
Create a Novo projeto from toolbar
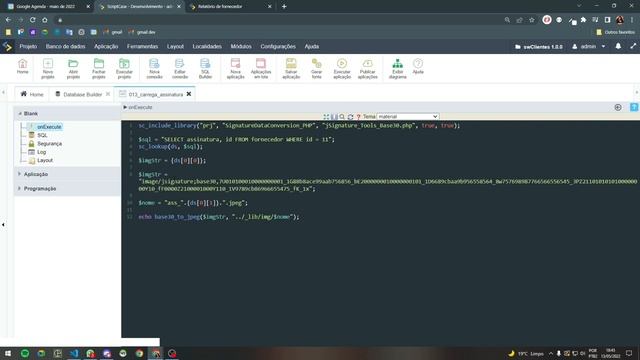48,68
